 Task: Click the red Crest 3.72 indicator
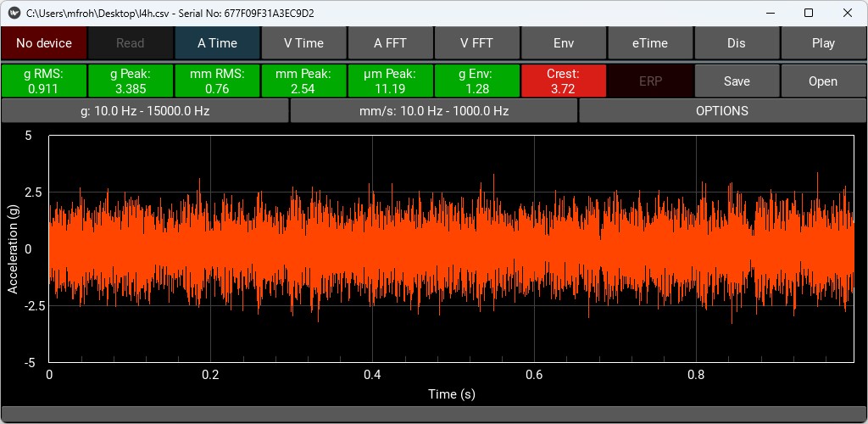pos(564,81)
